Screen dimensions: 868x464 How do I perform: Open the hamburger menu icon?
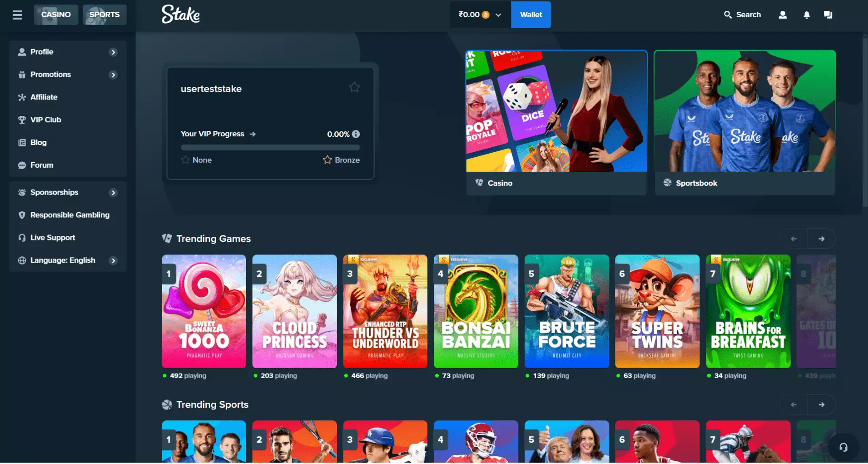click(x=17, y=15)
